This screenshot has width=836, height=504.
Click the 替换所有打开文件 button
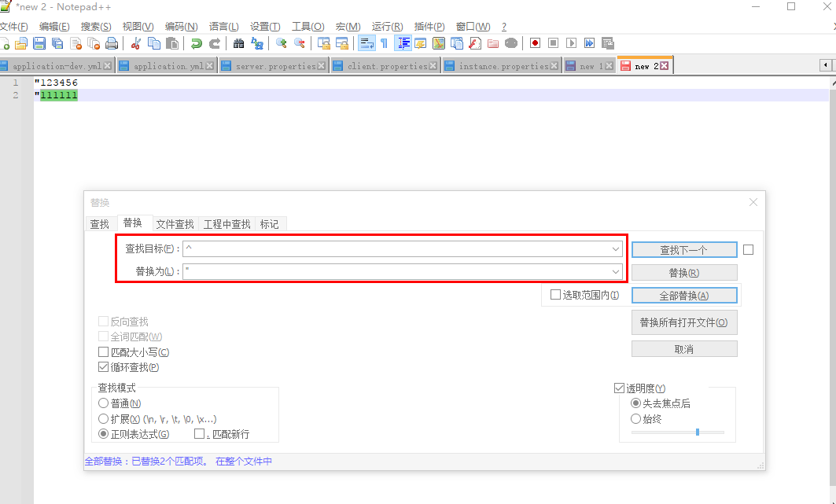tap(684, 322)
